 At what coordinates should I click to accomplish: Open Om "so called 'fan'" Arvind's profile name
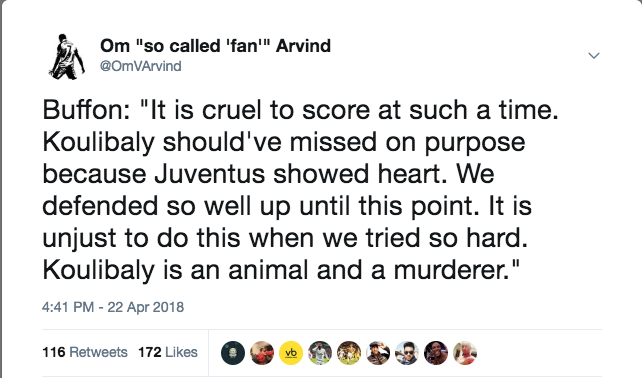(x=215, y=46)
